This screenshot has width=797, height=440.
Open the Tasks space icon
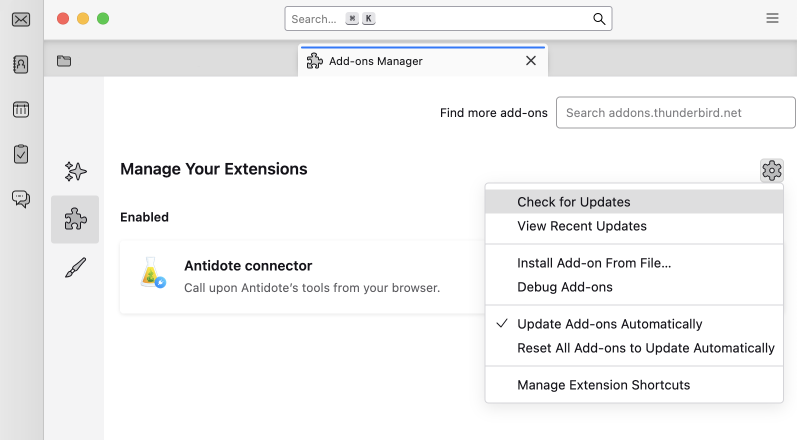coord(21,154)
